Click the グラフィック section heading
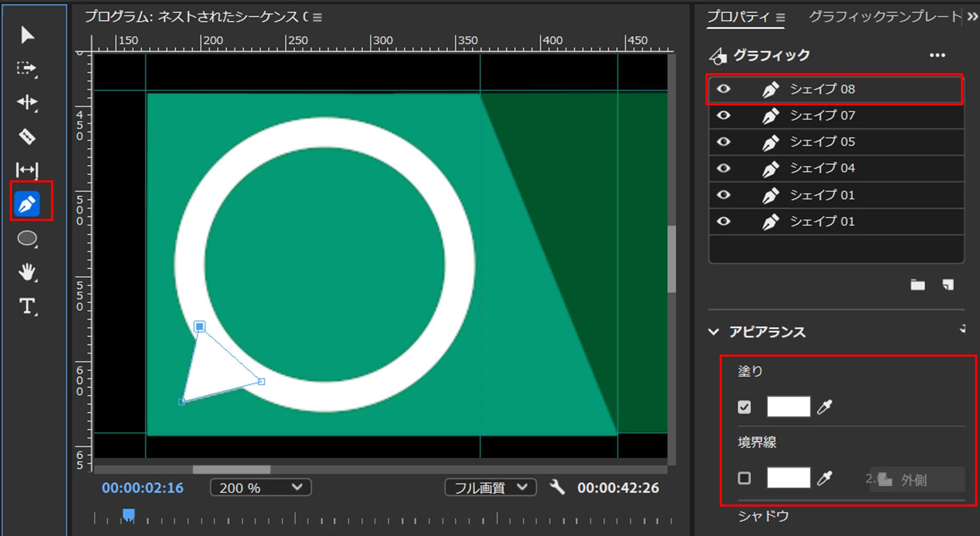 click(x=772, y=55)
